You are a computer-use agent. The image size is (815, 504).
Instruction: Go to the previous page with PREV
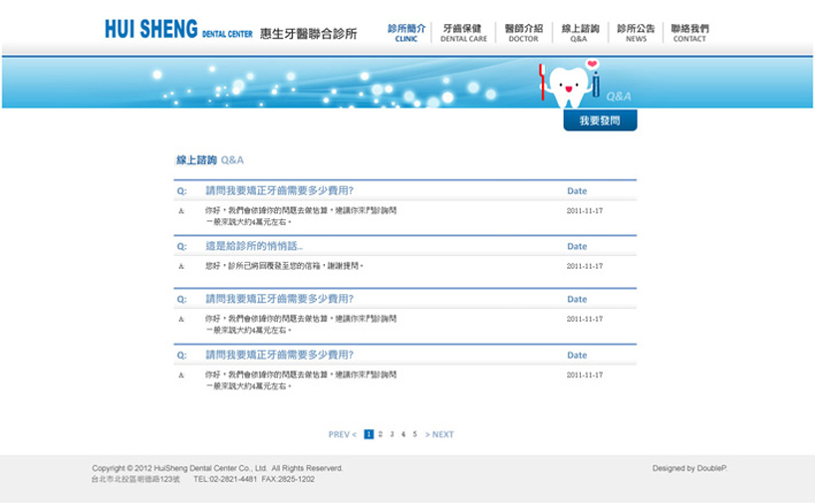tap(342, 434)
